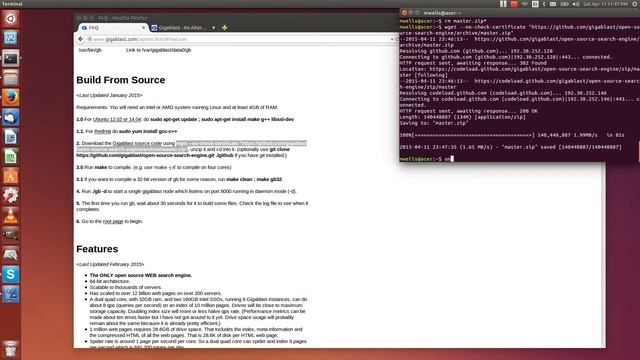Open LibreOffice Writer from the dock
640x360 pixels.
(x=11, y=137)
